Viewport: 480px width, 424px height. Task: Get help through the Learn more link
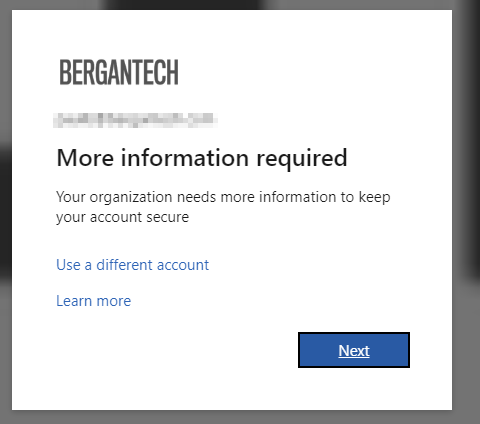(93, 301)
